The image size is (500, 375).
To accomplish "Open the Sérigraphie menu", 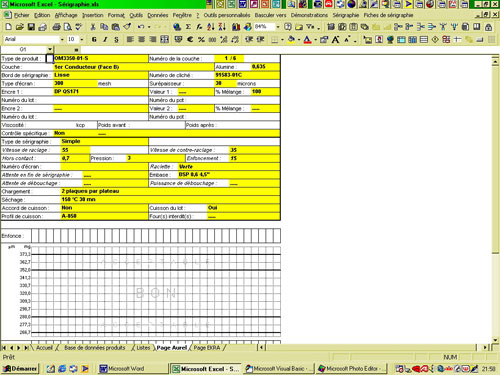I will 346,15.
